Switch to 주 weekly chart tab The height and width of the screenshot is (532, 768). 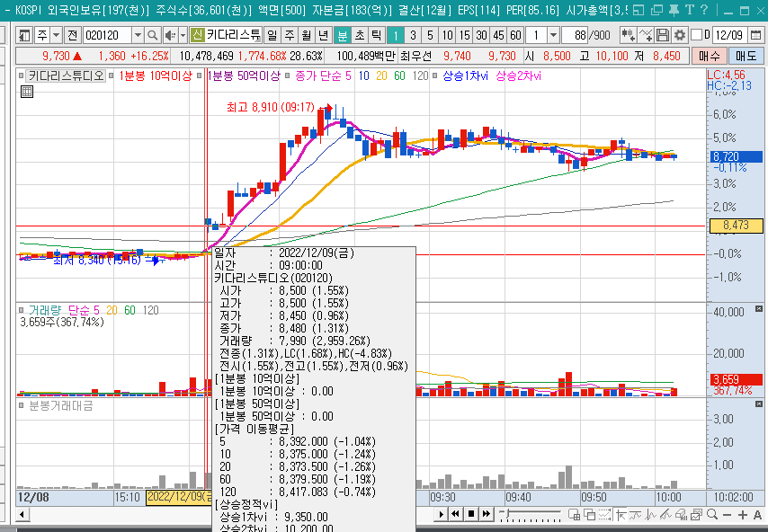[290, 35]
